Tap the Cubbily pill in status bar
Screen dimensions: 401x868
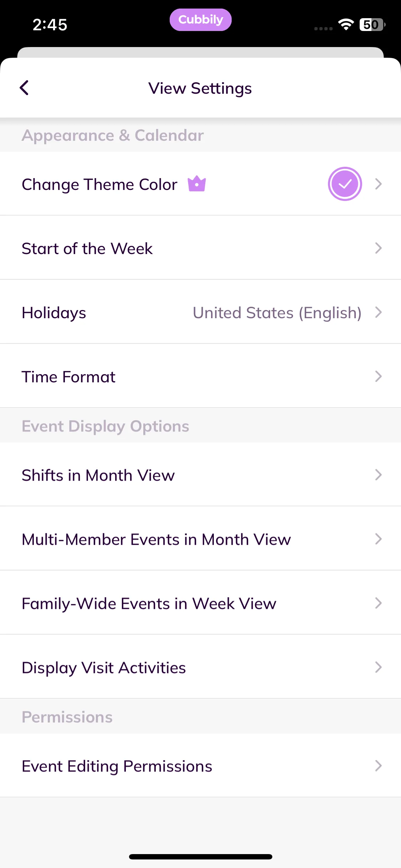(x=200, y=20)
